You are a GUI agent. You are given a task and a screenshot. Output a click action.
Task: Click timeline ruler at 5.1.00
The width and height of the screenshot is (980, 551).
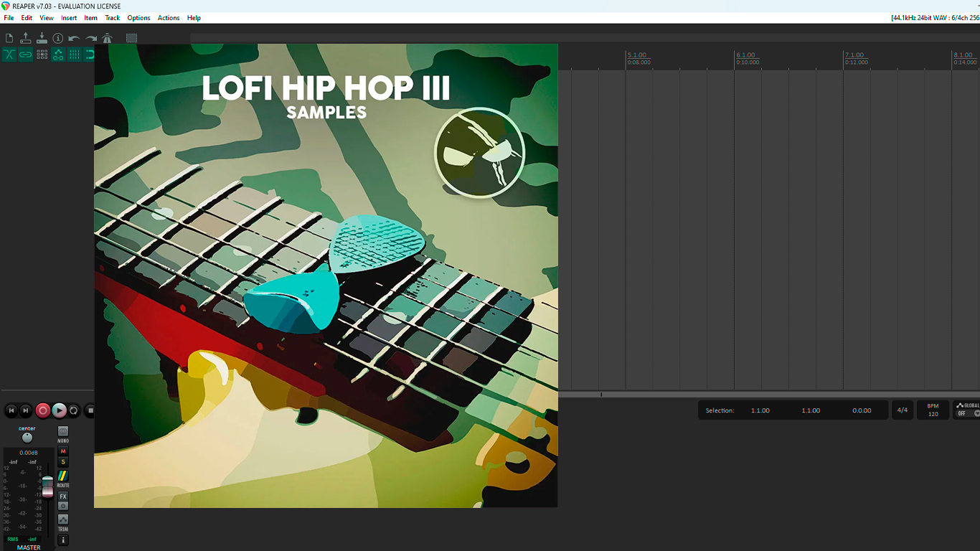(636, 55)
